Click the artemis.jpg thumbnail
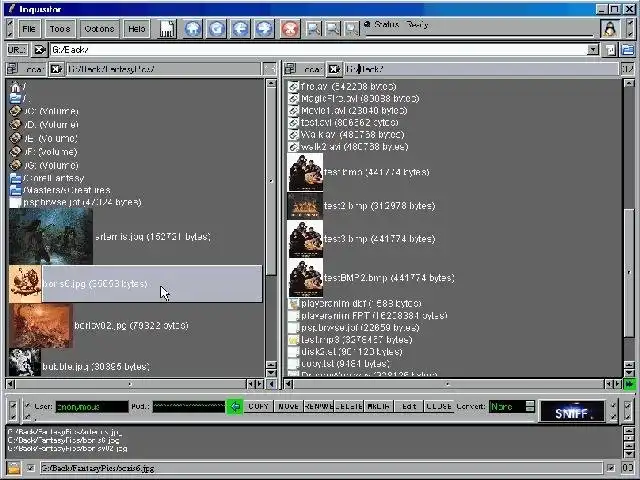Viewport: 640px width, 480px height. (x=51, y=236)
